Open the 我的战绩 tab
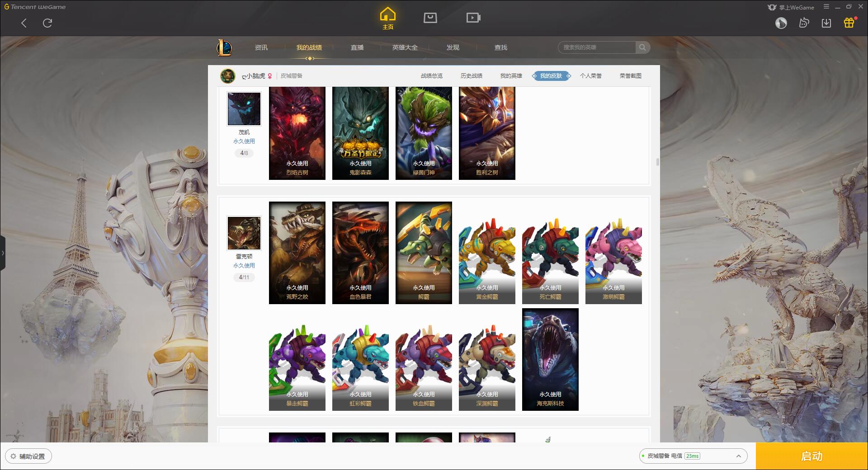Screen dimensions: 868x470 tap(309, 47)
